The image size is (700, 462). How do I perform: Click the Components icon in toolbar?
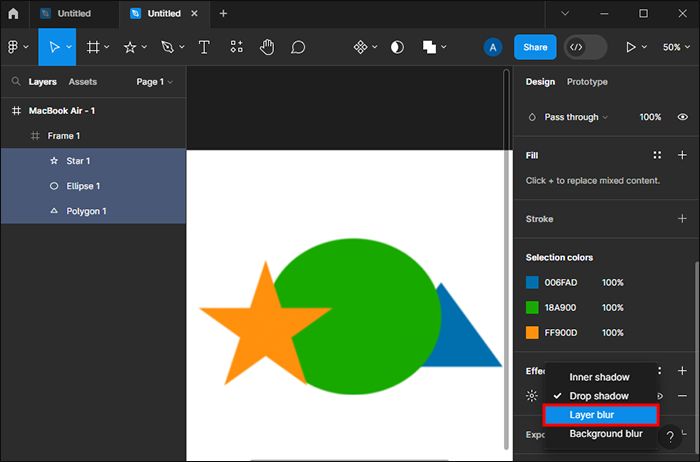tap(362, 47)
